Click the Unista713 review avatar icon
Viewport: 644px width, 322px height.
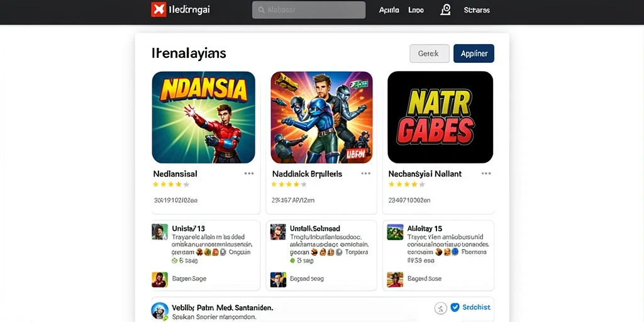[160, 231]
